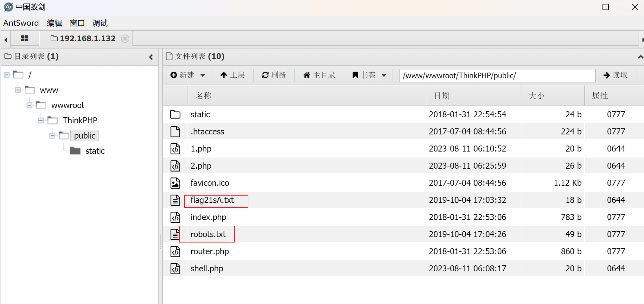Refresh the file list with 刷新

pos(274,75)
